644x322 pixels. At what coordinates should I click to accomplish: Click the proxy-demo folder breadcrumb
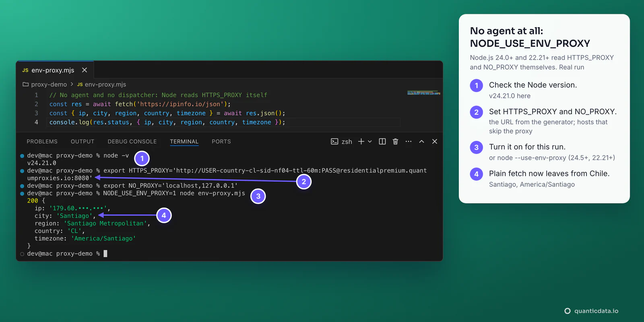pos(45,85)
